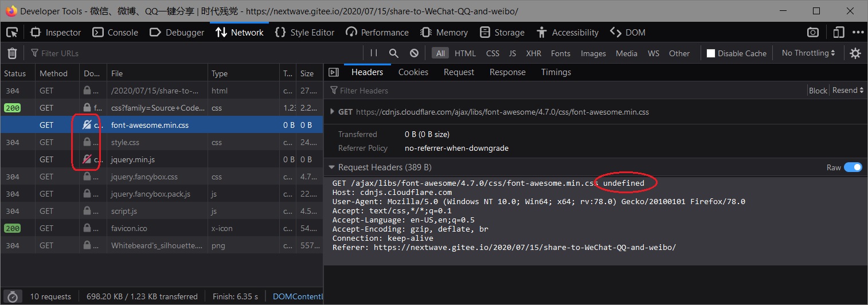Activate the element picker icon

(x=12, y=32)
